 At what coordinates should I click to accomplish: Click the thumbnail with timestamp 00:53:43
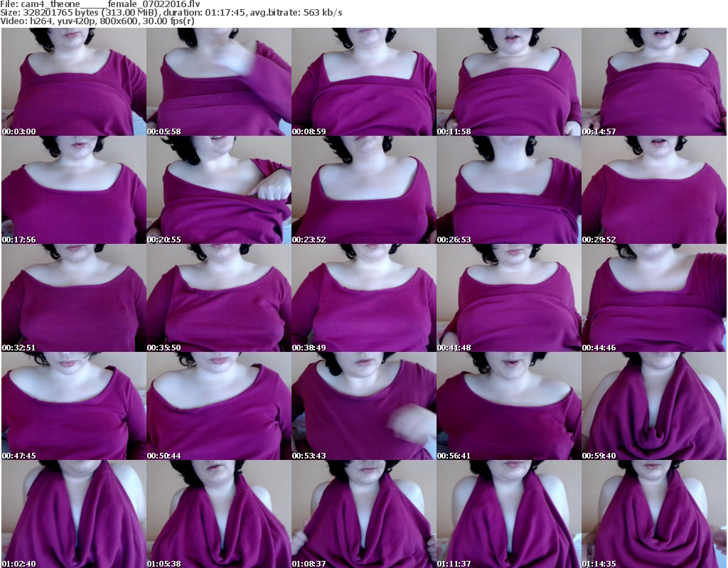(x=363, y=406)
